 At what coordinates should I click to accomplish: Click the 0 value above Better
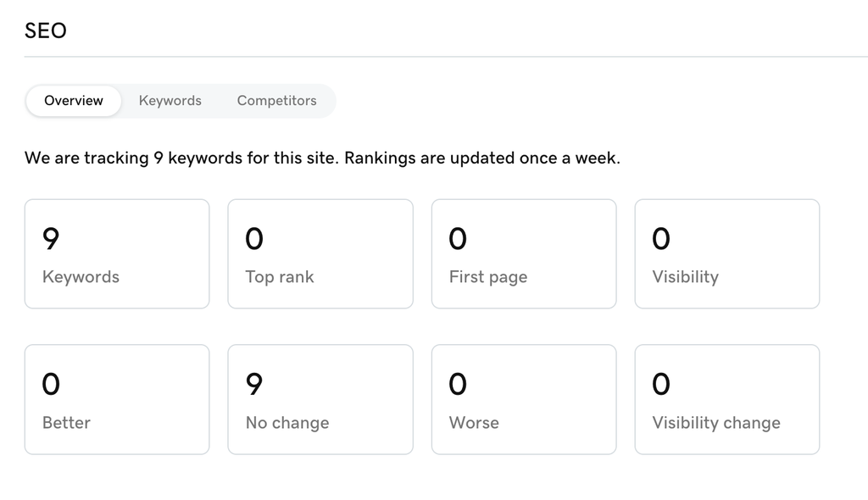tap(51, 385)
